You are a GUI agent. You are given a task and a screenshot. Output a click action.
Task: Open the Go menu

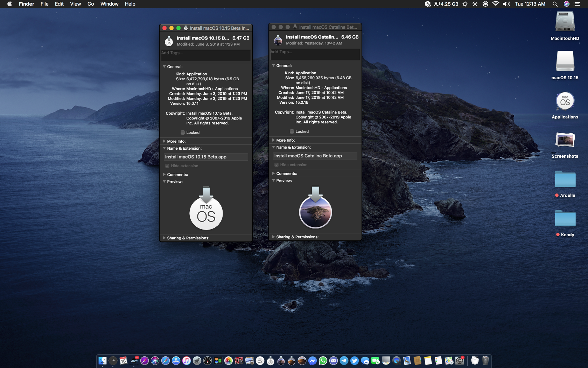pos(91,4)
